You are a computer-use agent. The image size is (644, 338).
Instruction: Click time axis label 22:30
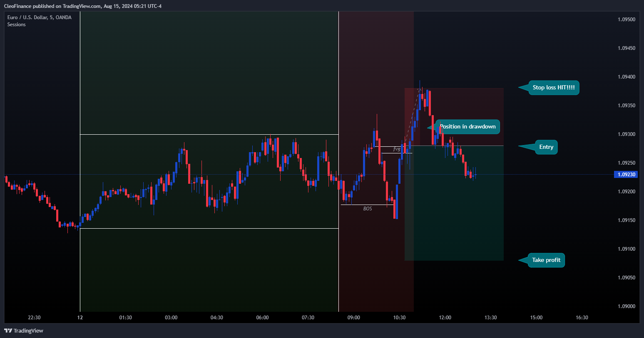(x=34, y=318)
